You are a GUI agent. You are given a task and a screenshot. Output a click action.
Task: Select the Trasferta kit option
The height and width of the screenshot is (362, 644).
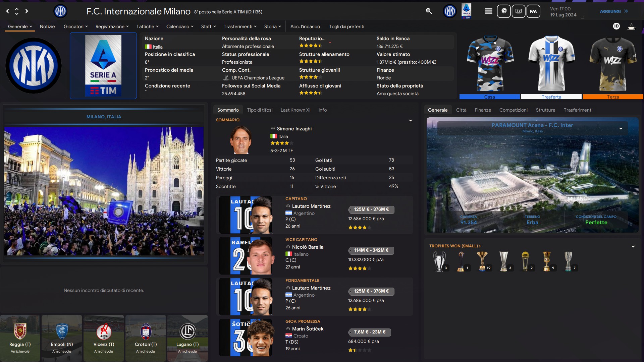tap(551, 97)
